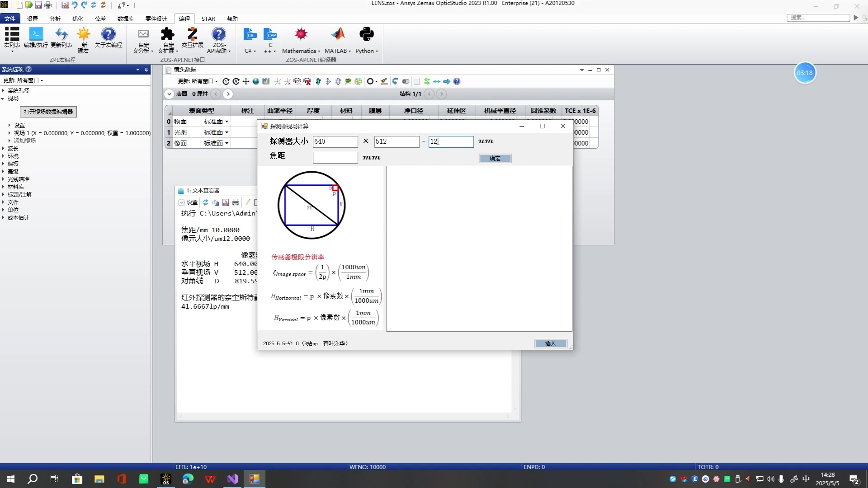Image resolution: width=868 pixels, height=488 pixels.
Task: Toggle the switch icon in lens data toolbar
Action: [406, 81]
